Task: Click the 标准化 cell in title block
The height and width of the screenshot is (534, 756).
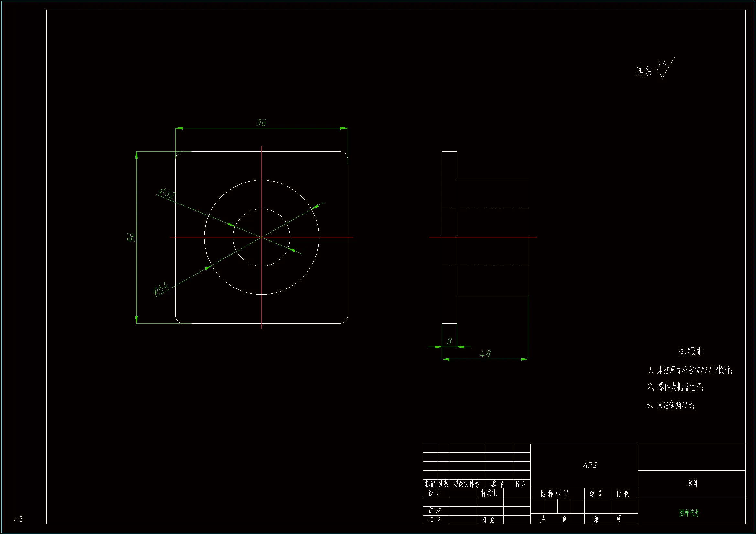Action: [x=489, y=493]
